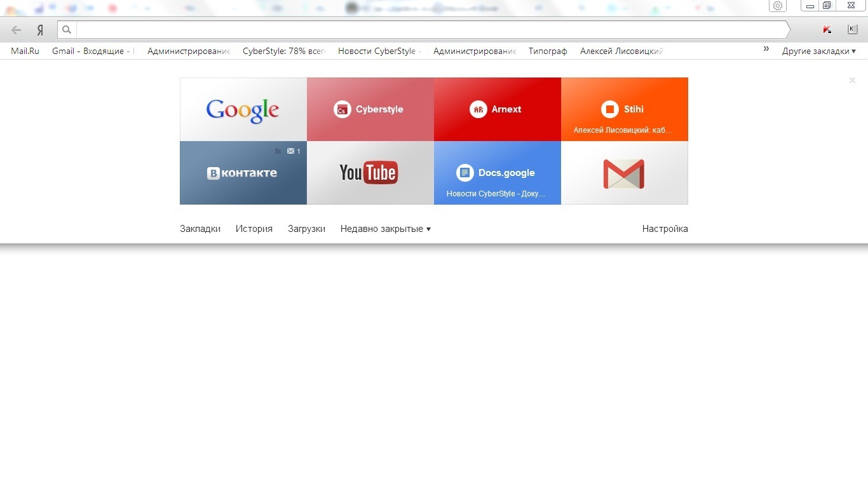868x488 pixels.
Task: Click the Новости CyberStyle - Доку... caption
Action: click(x=496, y=194)
